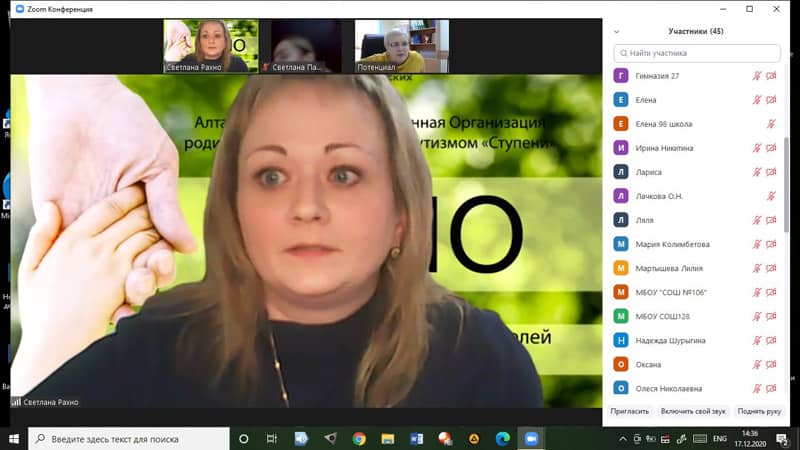The image size is (800, 450).
Task: Click muted microphone icon for МБОУ "СОШ №106"
Action: (757, 292)
